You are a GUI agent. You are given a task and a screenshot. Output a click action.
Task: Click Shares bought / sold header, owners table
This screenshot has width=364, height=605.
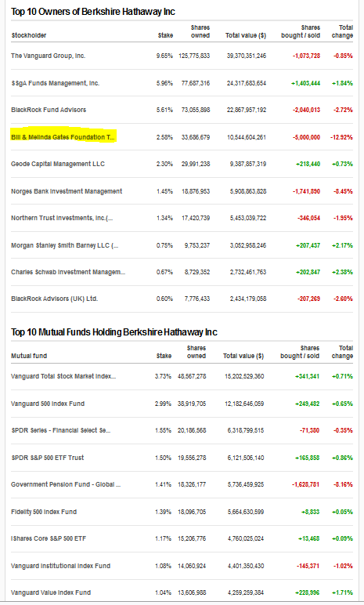pyautogui.click(x=301, y=31)
